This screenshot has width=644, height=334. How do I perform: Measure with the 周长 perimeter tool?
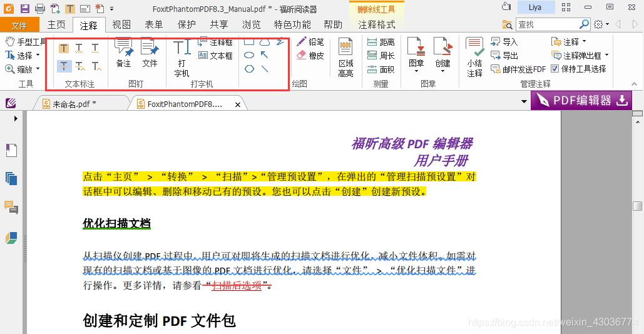pyautogui.click(x=381, y=56)
